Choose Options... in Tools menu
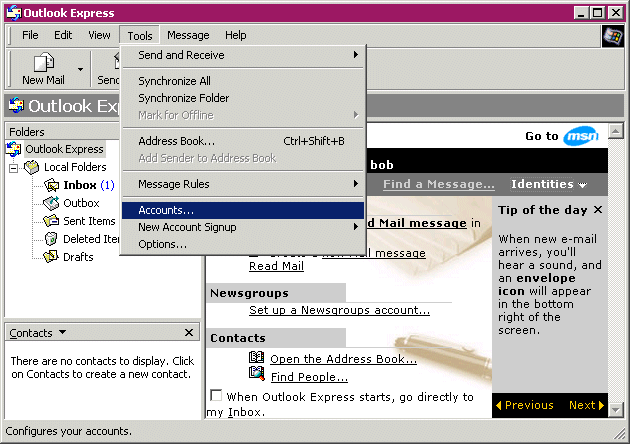 [243, 244]
